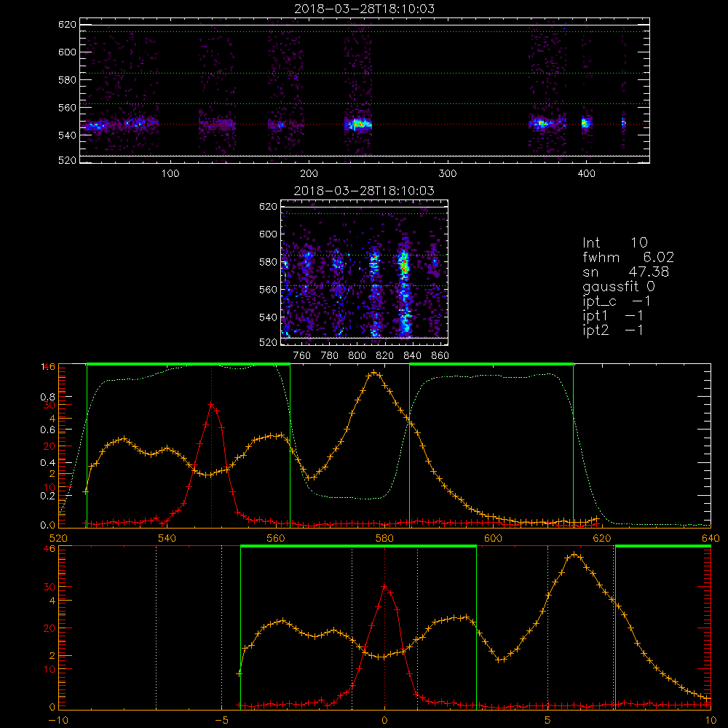Select the 'ipt2 -1' readout line
This screenshot has width=728, height=728.
[x=613, y=330]
